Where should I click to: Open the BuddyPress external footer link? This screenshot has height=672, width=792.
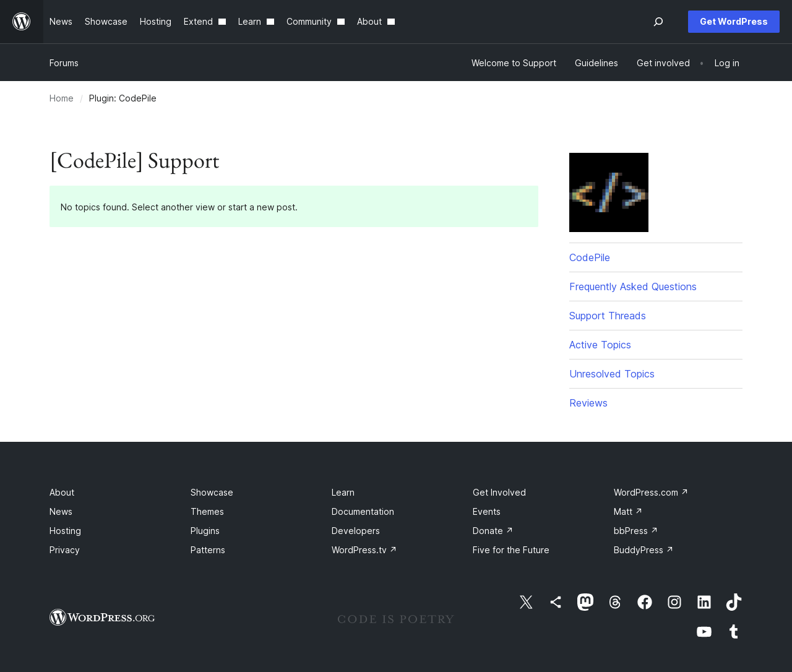[x=643, y=550]
